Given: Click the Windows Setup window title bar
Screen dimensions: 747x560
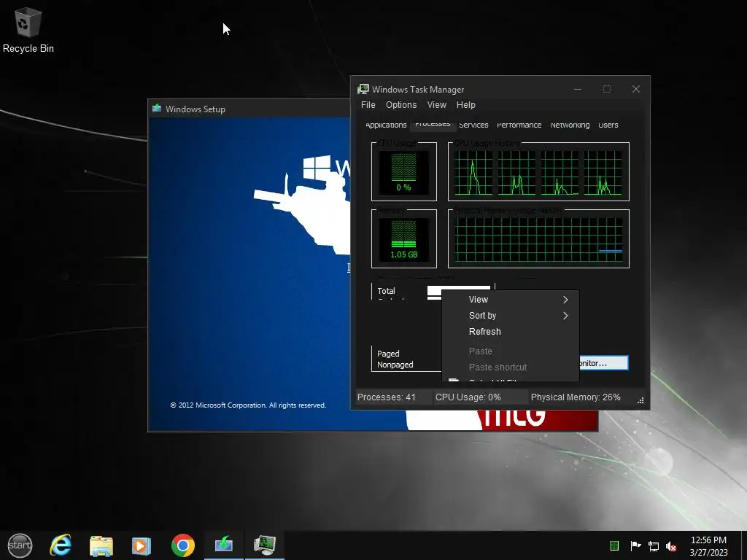Looking at the screenshot, I should click(249, 109).
